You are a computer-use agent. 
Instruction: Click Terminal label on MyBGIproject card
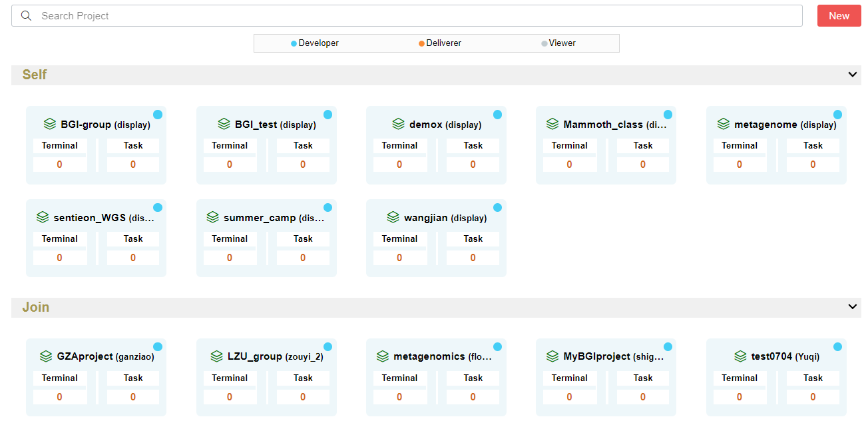coord(570,378)
